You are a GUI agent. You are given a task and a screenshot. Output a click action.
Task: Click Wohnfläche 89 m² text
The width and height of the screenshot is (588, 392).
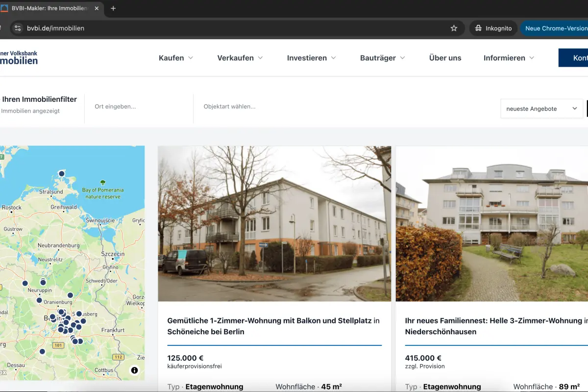[x=547, y=387]
